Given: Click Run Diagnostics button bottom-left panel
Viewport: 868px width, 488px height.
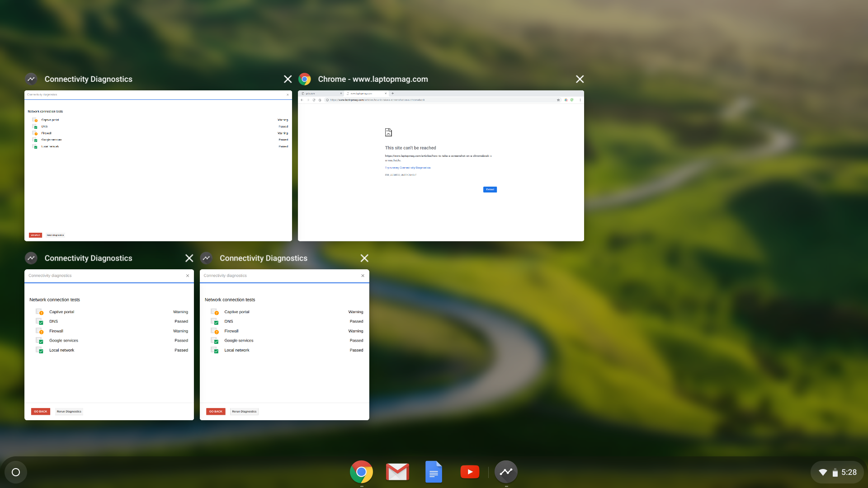Looking at the screenshot, I should (69, 411).
